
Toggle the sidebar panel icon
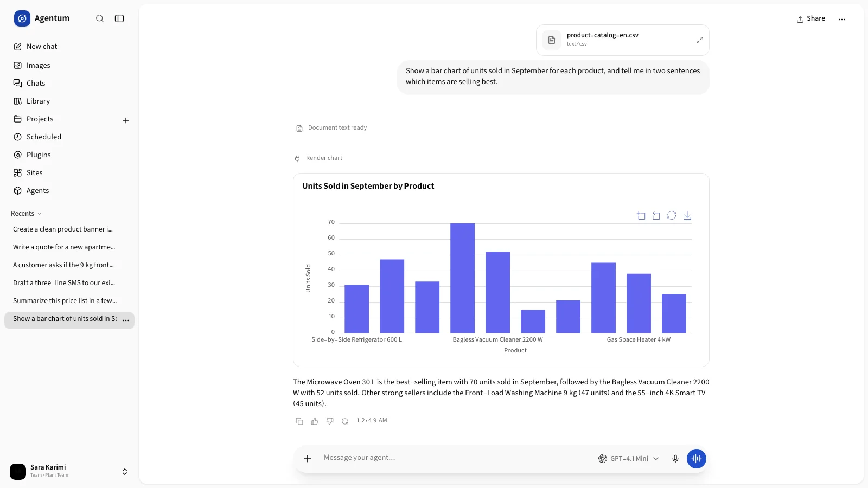click(119, 18)
